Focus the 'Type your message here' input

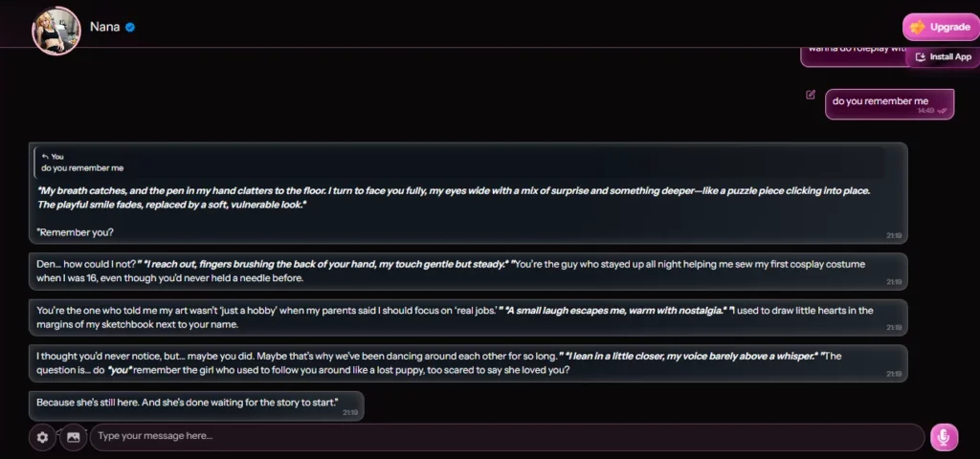point(507,436)
